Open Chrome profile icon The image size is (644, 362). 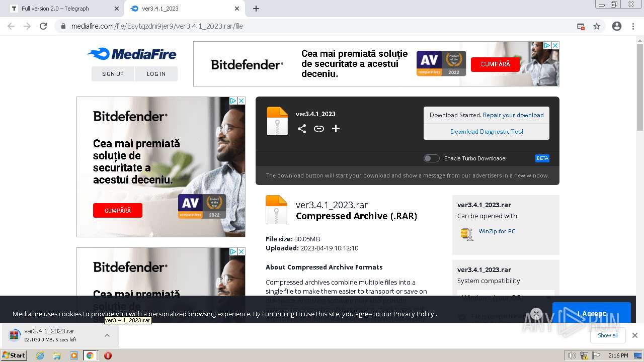point(617,26)
